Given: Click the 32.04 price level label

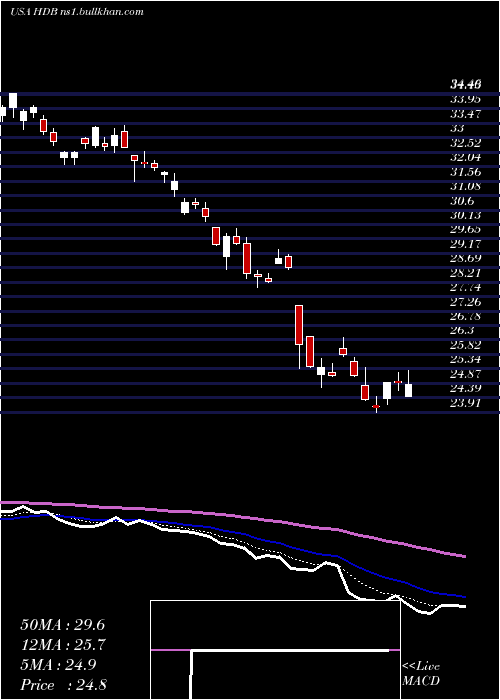Looking at the screenshot, I should click(465, 157).
